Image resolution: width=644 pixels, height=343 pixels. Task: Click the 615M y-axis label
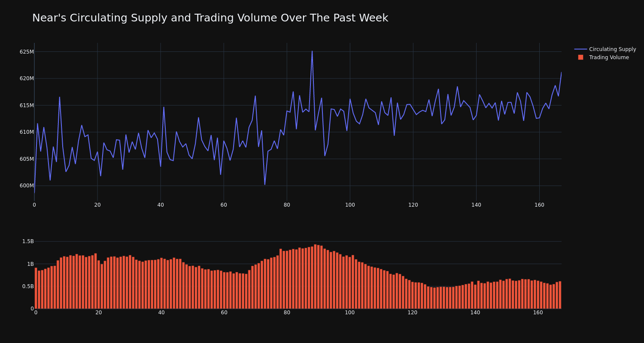(27, 105)
